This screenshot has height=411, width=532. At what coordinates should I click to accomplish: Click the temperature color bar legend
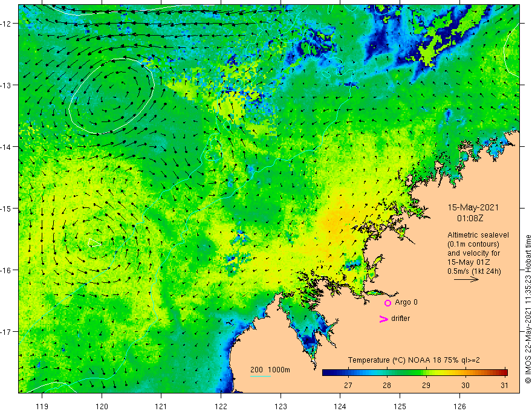pos(415,373)
